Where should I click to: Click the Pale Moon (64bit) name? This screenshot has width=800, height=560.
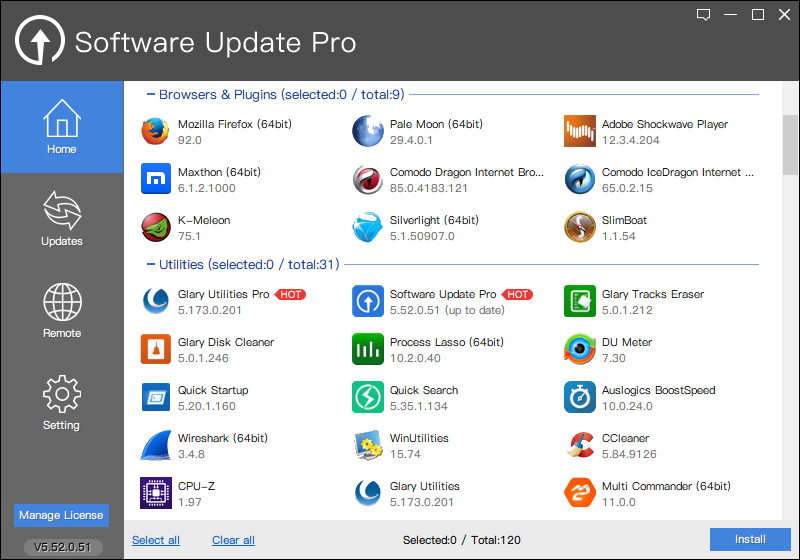pos(436,124)
